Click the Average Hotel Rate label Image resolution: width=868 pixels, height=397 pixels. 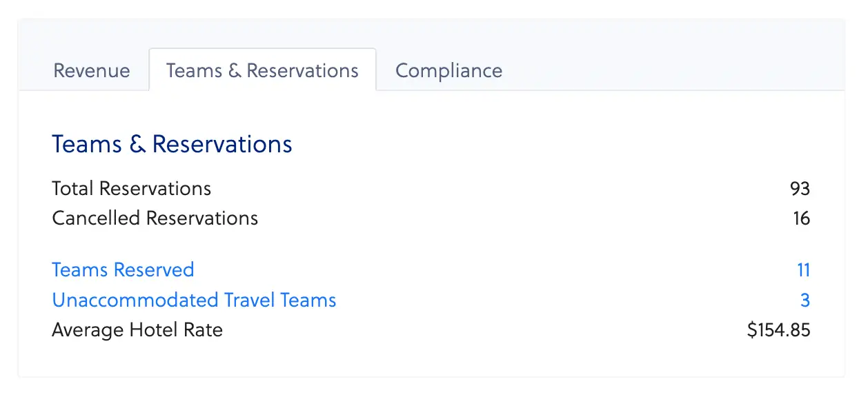coord(137,330)
